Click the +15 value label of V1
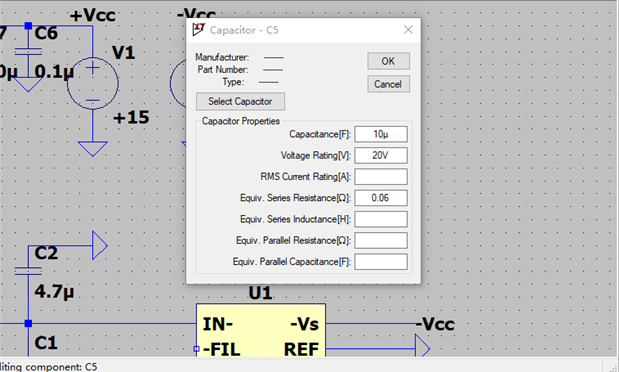The height and width of the screenshot is (372, 619). pos(131,118)
